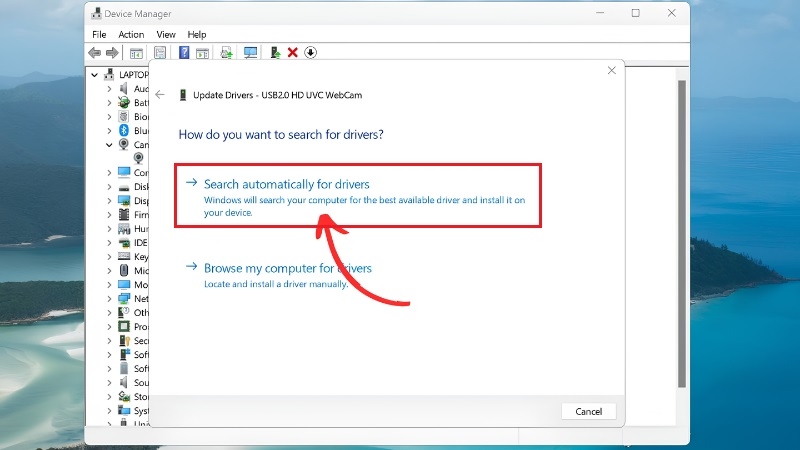800x450 pixels.
Task: Open the blue Help question-mark toolbar icon
Action: pyautogui.click(x=184, y=53)
